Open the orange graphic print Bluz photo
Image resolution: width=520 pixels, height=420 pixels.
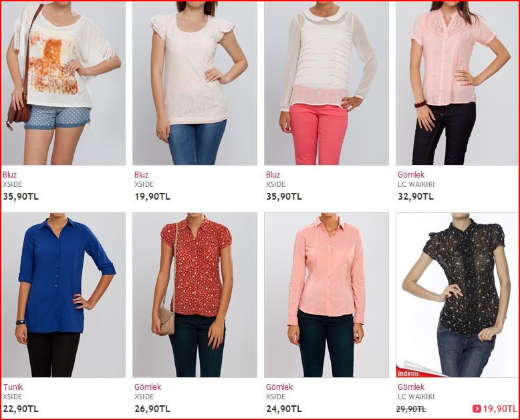coord(63,83)
